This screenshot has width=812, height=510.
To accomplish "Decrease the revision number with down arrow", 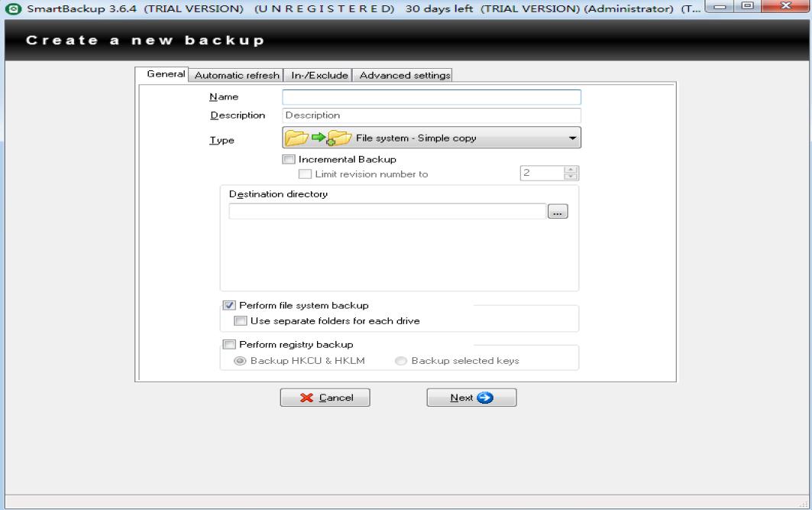I will 570,176.
